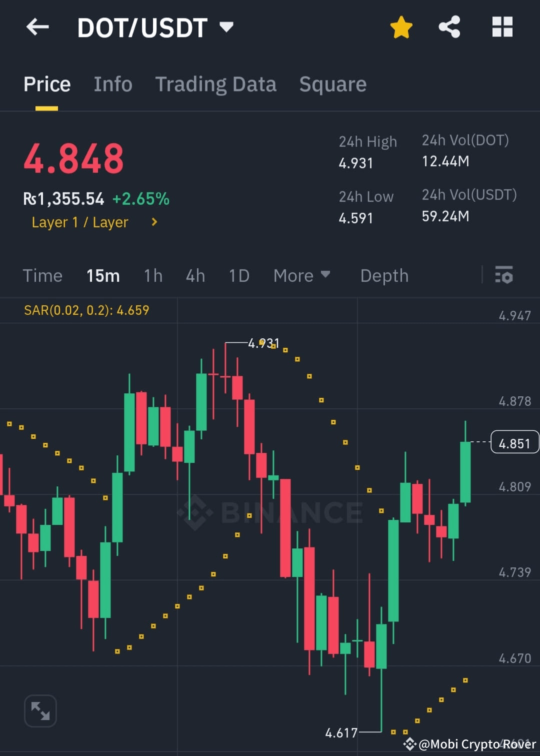Image resolution: width=540 pixels, height=756 pixels.
Task: Select the 15m timeframe
Action: click(102, 276)
